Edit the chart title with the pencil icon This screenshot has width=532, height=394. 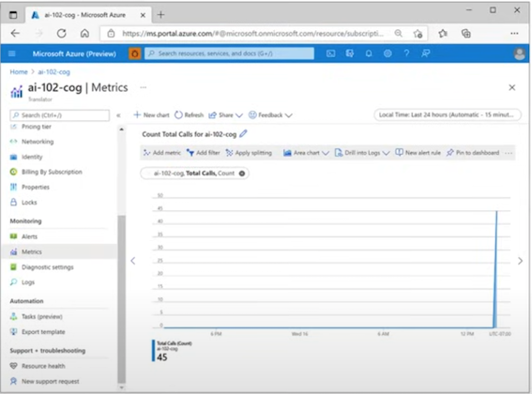click(243, 134)
